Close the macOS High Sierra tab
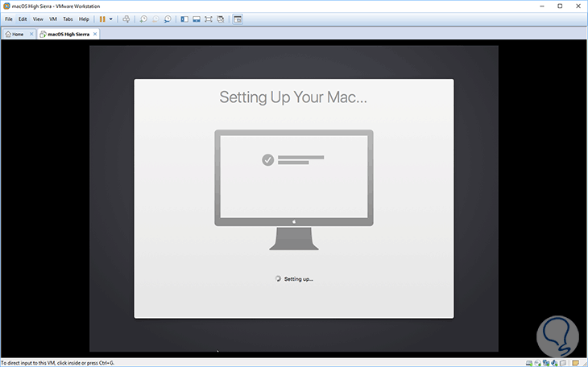This screenshot has height=367, width=588. [95, 34]
